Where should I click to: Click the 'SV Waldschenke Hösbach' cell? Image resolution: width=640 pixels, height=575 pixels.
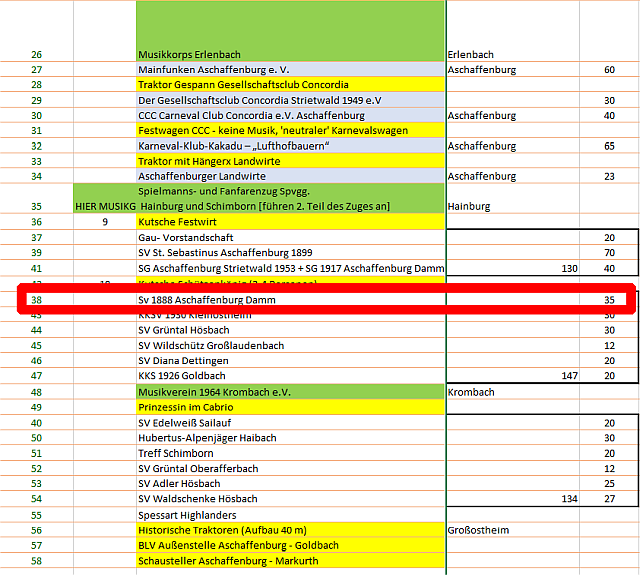tap(290, 498)
